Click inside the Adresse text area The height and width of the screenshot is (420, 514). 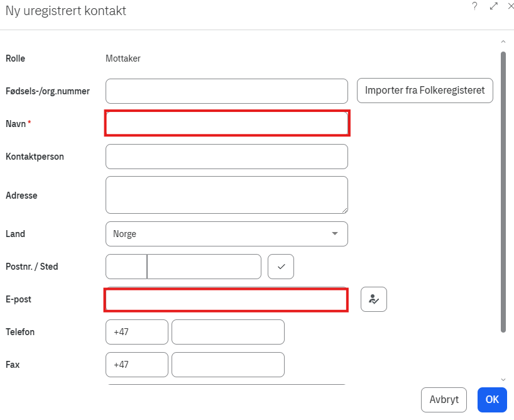[x=227, y=195]
